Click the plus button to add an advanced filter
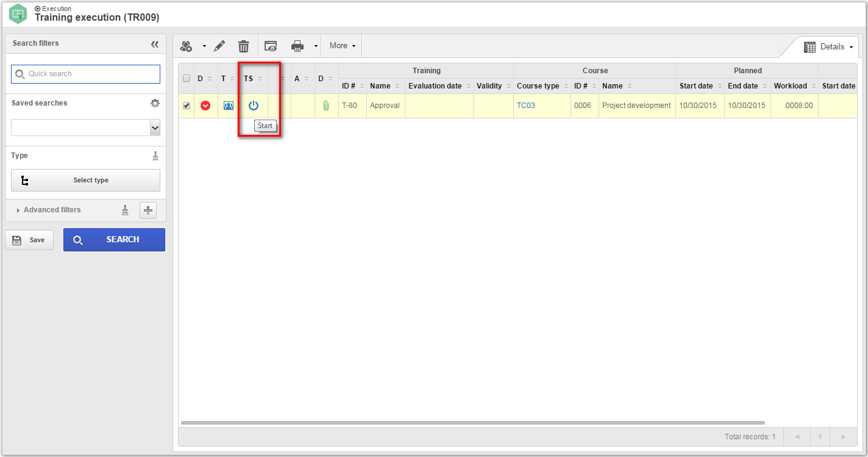Viewport: 868px width, 457px height. pos(148,211)
